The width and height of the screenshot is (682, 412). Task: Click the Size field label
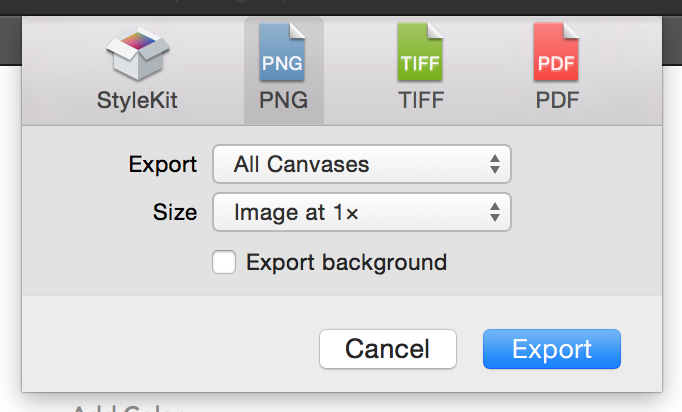tap(175, 212)
